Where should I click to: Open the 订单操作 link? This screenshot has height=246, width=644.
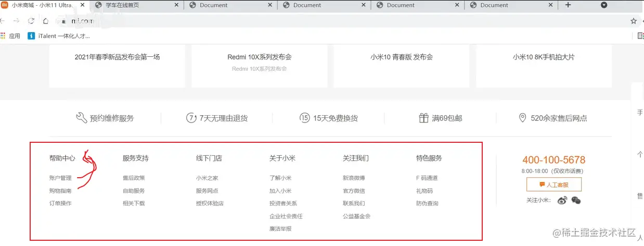[x=60, y=203]
